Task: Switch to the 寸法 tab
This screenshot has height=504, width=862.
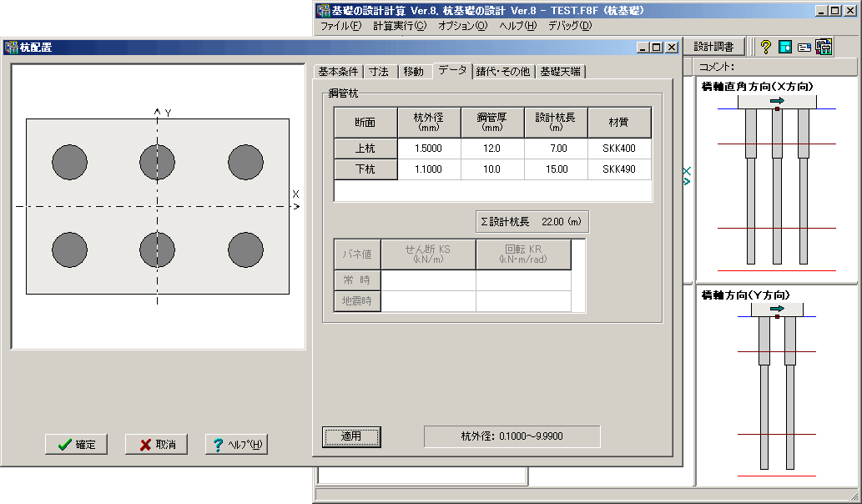Action: coord(379,72)
